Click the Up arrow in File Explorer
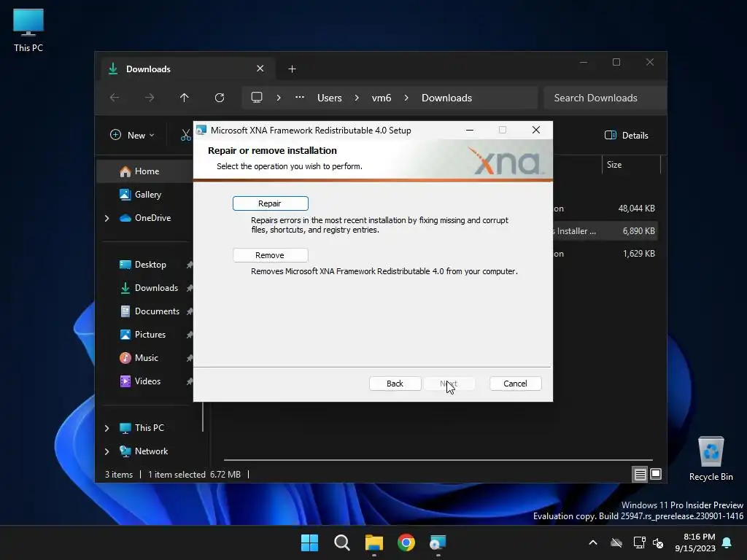This screenshot has width=747, height=560. coord(185,98)
